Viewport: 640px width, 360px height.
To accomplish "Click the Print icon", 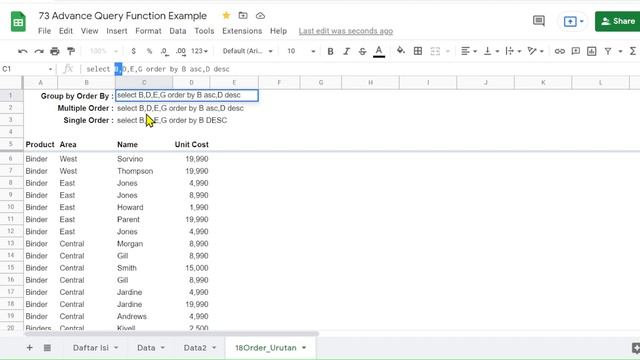I will (x=55, y=51).
